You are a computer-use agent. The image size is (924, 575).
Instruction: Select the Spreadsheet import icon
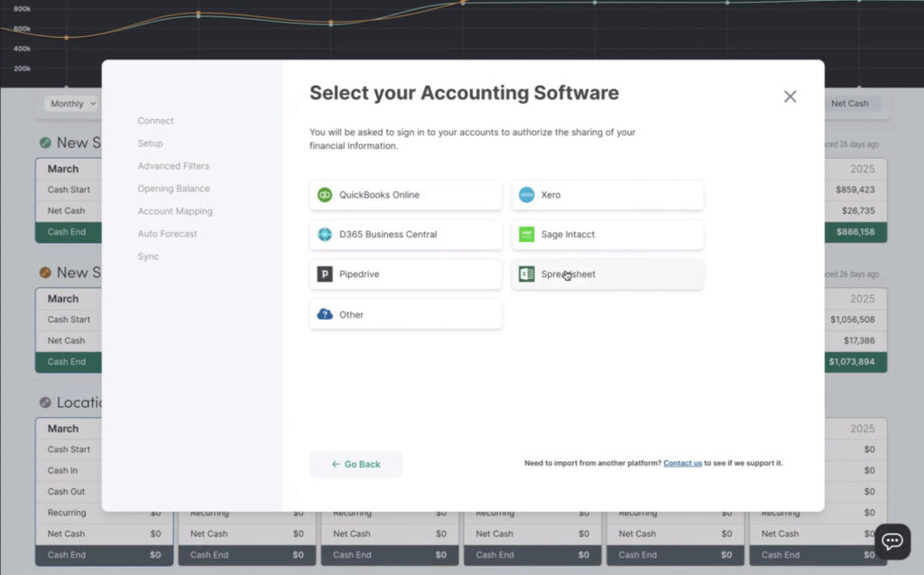(529, 274)
